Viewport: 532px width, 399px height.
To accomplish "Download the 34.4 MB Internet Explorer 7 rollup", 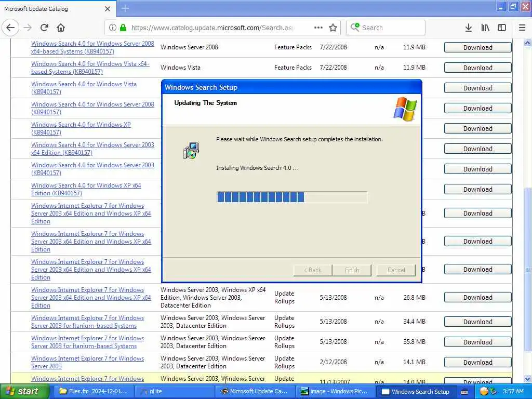I will pyautogui.click(x=478, y=322).
